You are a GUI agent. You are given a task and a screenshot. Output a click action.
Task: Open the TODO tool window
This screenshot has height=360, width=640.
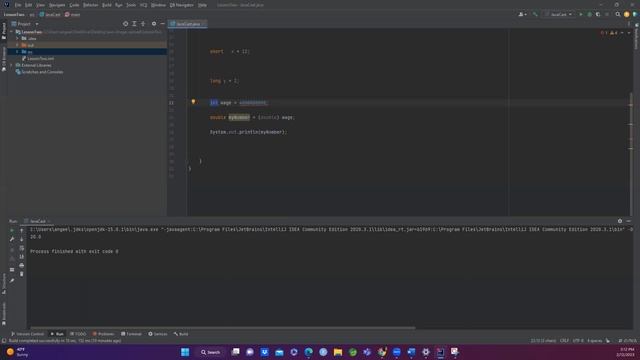click(78, 334)
